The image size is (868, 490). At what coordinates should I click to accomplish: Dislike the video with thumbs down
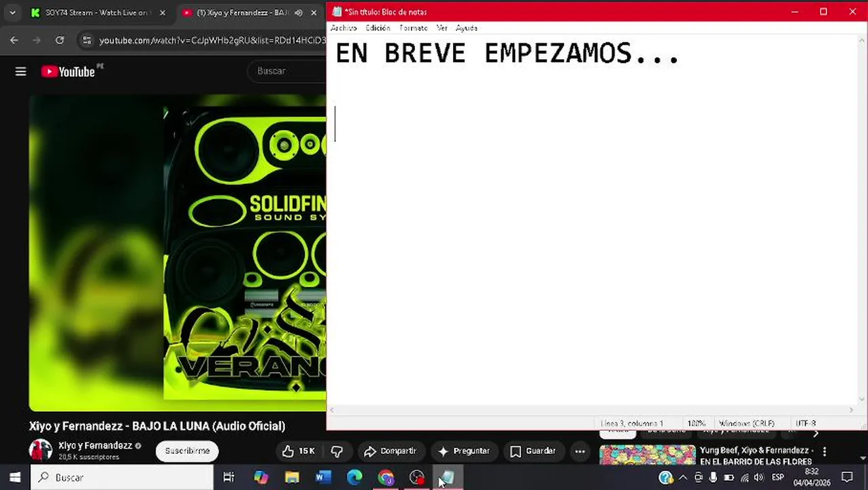[x=337, y=451]
